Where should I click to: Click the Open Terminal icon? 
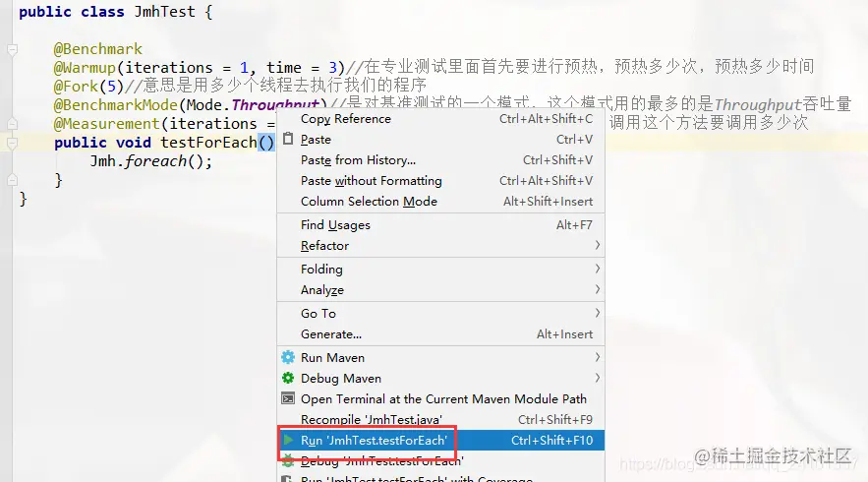click(x=288, y=398)
